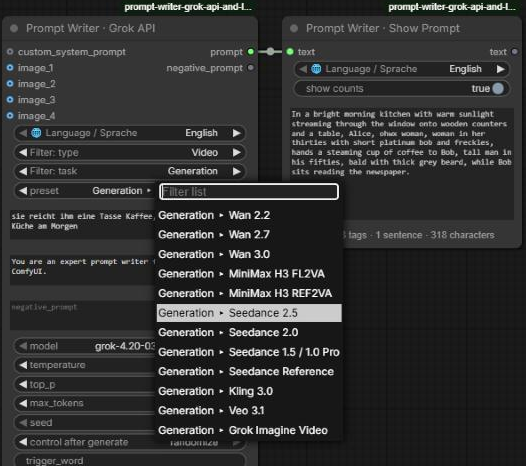Click the seed widget
Image resolution: width=526 pixels, height=466 pixels.
pos(85,423)
